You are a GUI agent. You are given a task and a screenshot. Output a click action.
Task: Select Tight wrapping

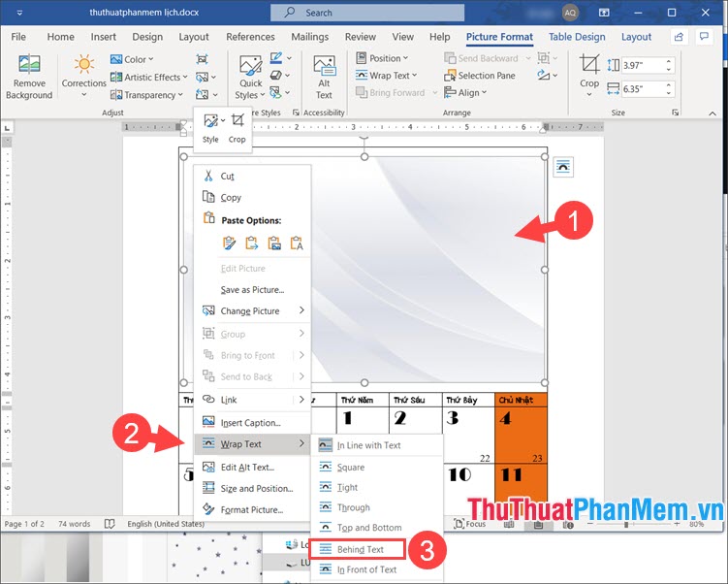tap(376, 487)
